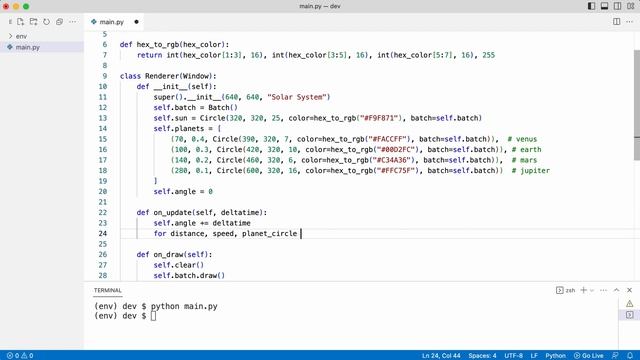640x360 pixels.
Task: Select the second terminal instance icon
Action: (x=630, y=315)
